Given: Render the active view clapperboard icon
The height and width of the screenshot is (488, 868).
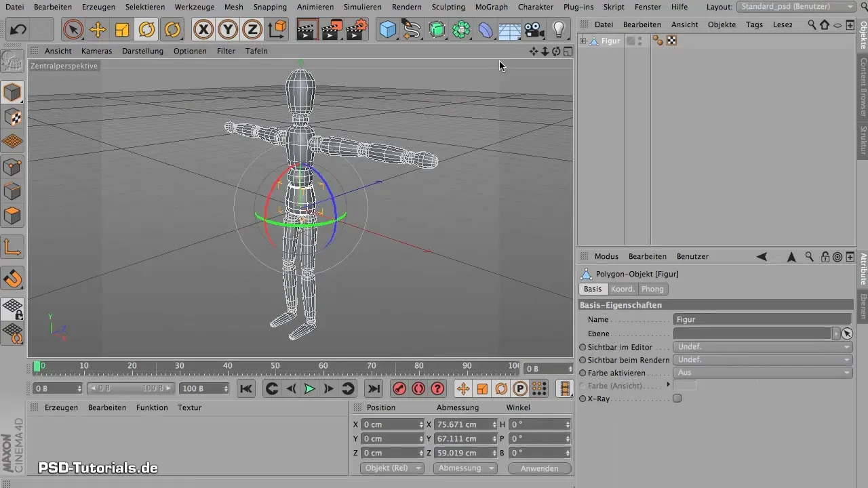Looking at the screenshot, I should point(307,29).
